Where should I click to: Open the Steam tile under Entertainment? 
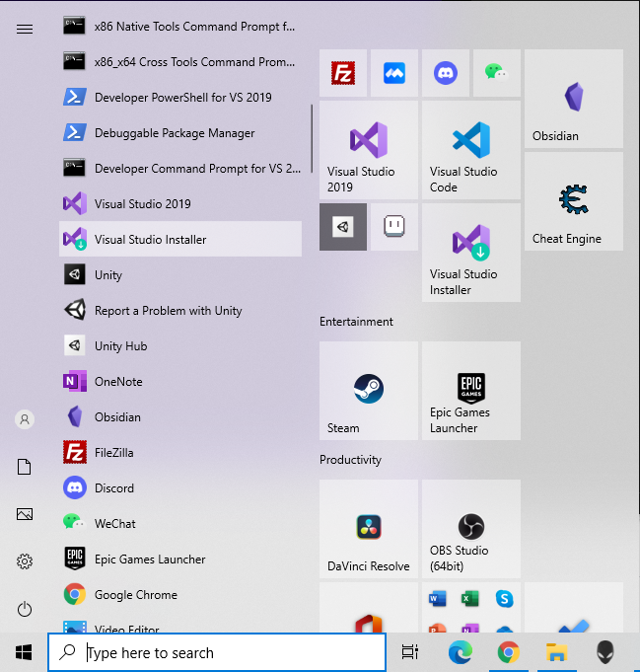pyautogui.click(x=368, y=391)
